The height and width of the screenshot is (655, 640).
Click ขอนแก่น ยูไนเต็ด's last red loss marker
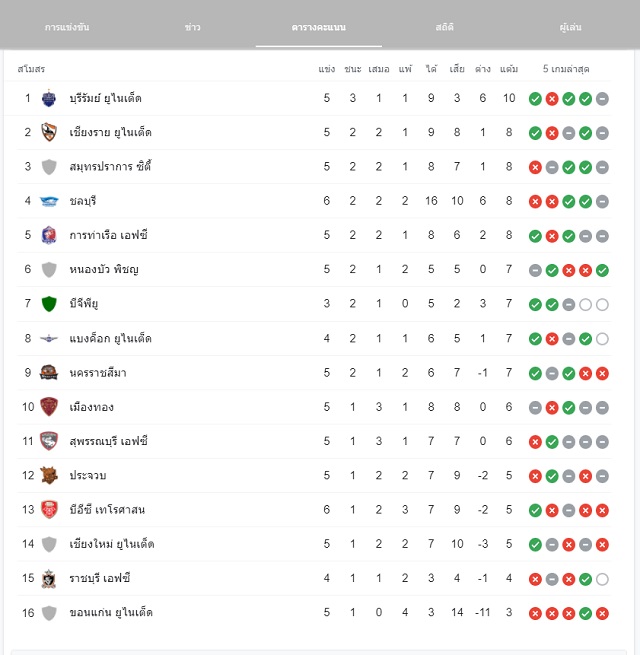602,613
